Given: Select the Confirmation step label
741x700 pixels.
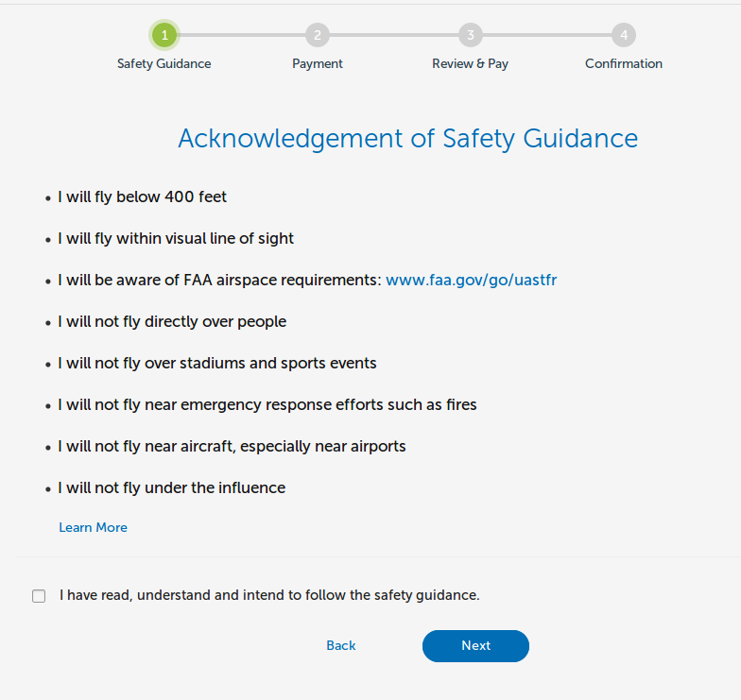Looking at the screenshot, I should [624, 64].
